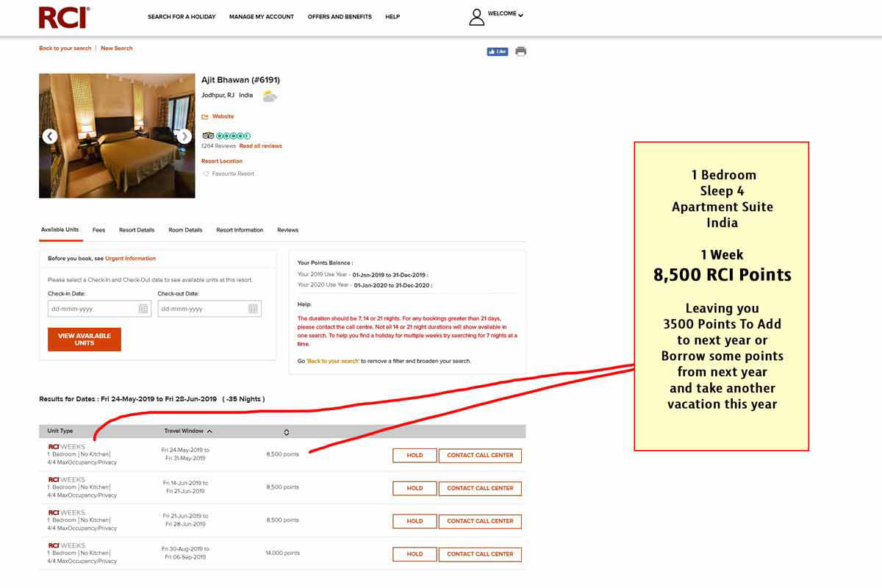Open Check-out Date calendar picker icon

click(254, 309)
